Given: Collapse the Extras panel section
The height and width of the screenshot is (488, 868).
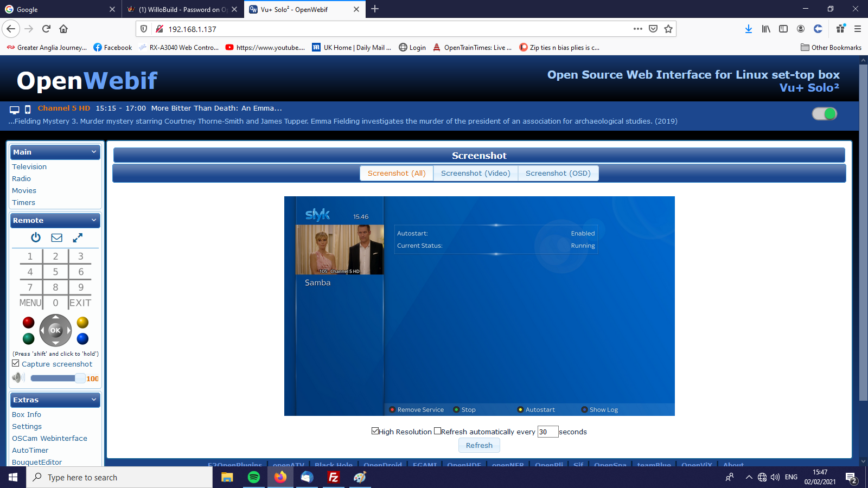Looking at the screenshot, I should pyautogui.click(x=94, y=400).
